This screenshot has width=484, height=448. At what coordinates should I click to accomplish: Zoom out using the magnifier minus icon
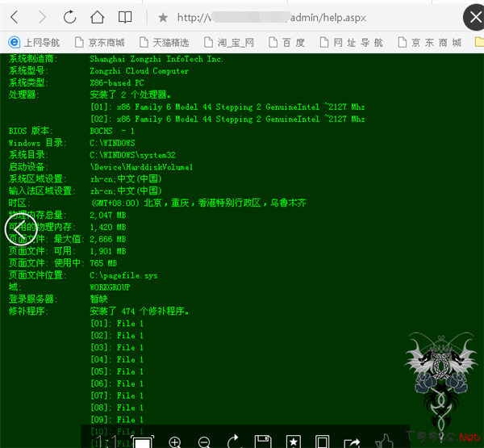pyautogui.click(x=205, y=442)
